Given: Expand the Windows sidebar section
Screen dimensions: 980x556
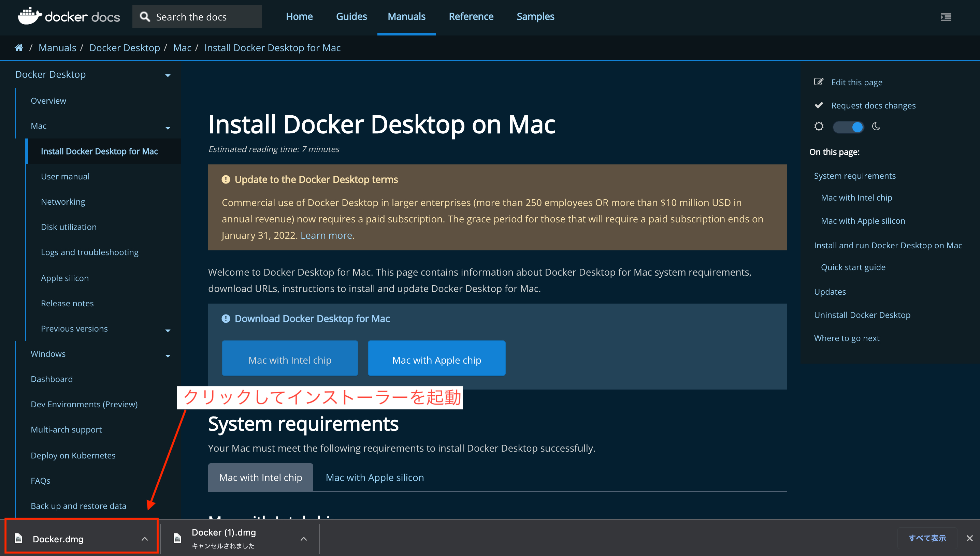Looking at the screenshot, I should click(168, 355).
